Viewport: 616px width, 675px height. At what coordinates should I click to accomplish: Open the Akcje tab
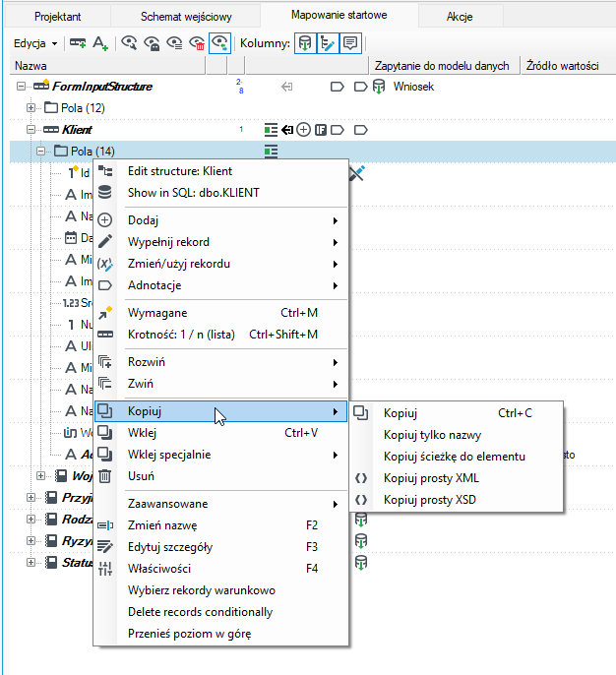click(x=460, y=17)
